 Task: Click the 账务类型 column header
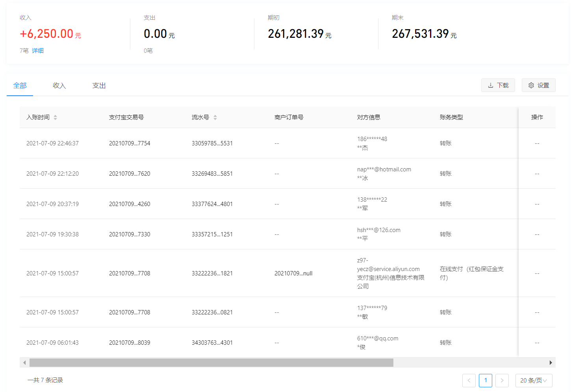[451, 117]
